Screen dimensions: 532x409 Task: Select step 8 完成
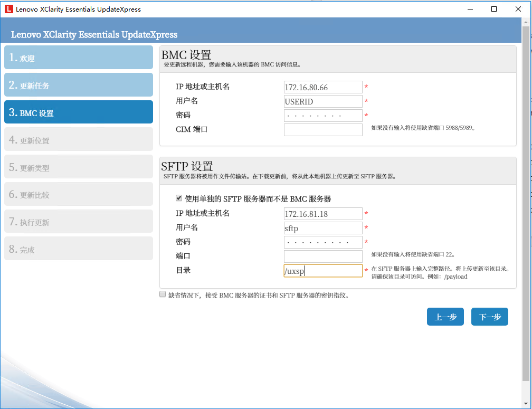click(x=78, y=249)
